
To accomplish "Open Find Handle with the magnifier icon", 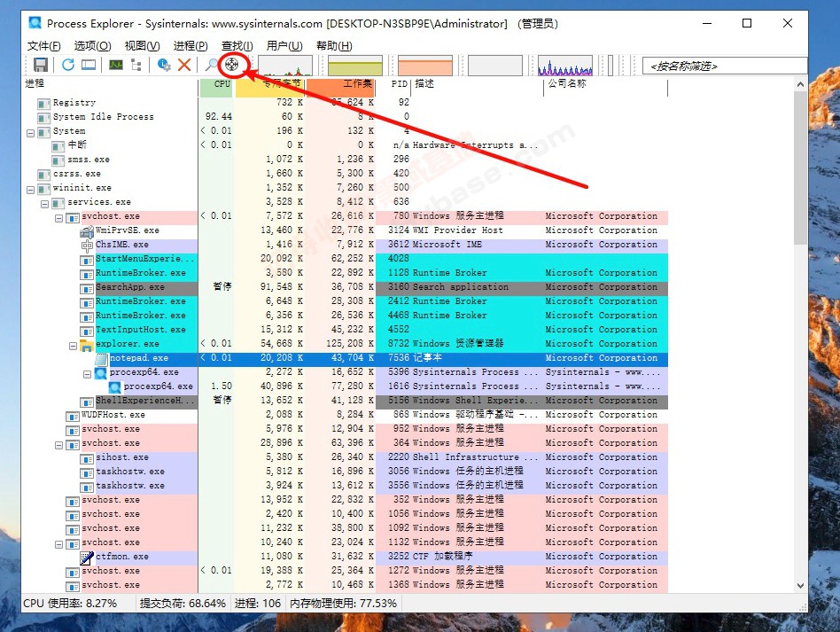I will click(209, 64).
